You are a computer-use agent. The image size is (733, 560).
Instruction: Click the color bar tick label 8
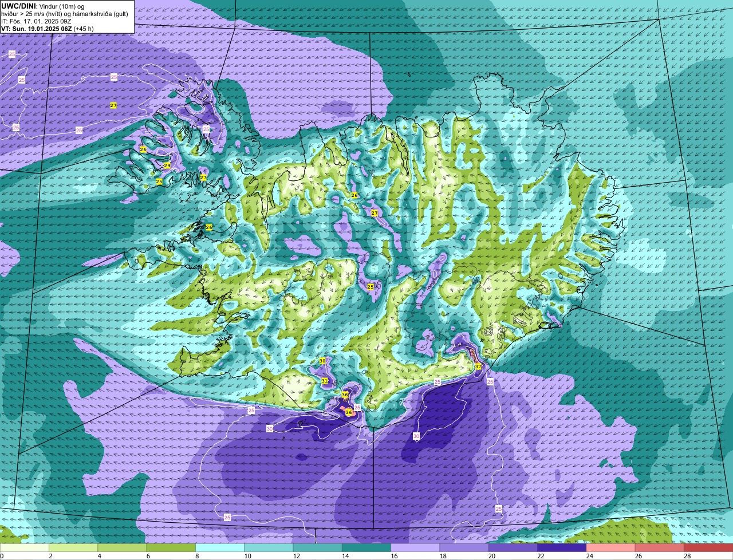[x=197, y=556]
